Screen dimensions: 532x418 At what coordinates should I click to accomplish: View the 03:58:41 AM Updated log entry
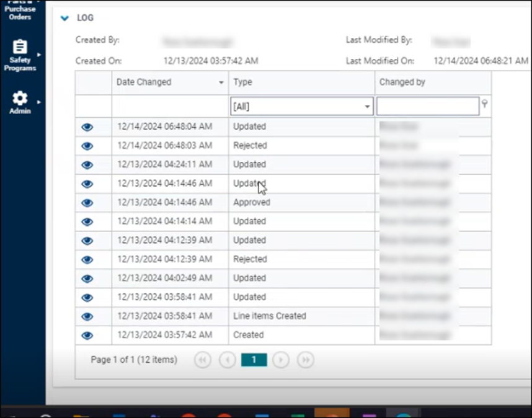(x=87, y=298)
